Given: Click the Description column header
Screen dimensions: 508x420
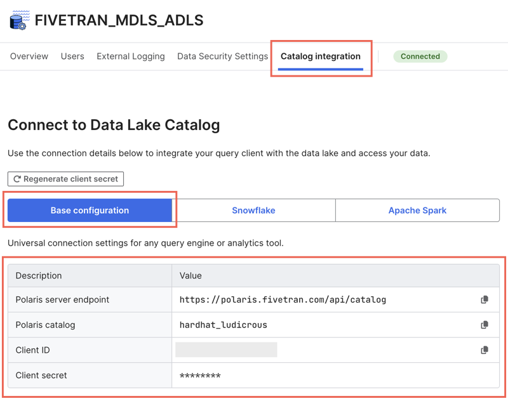Looking at the screenshot, I should (x=39, y=276).
